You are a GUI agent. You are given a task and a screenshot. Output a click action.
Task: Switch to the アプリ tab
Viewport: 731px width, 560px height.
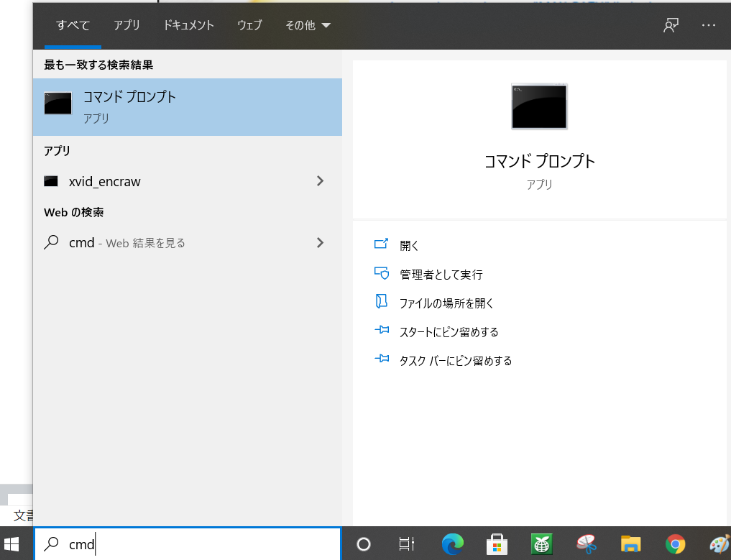[127, 25]
